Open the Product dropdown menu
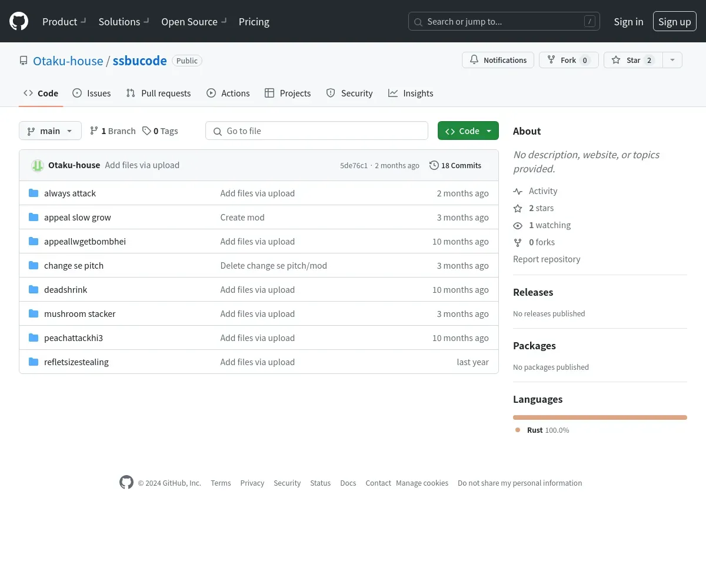 (64, 22)
